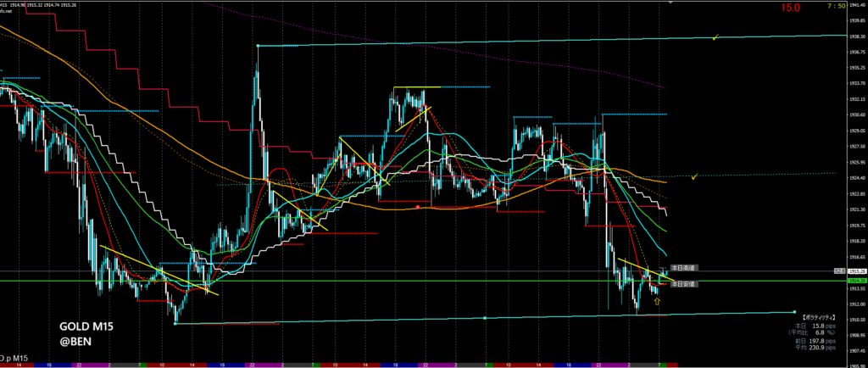Select the cyan anchor dot at lower trendline end
The width and height of the screenshot is (868, 368).
[793, 312]
